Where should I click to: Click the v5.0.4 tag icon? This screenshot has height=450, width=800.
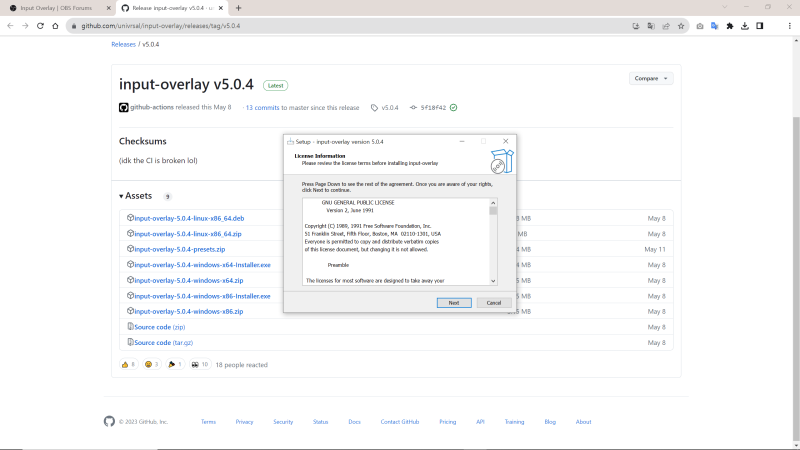click(x=374, y=108)
